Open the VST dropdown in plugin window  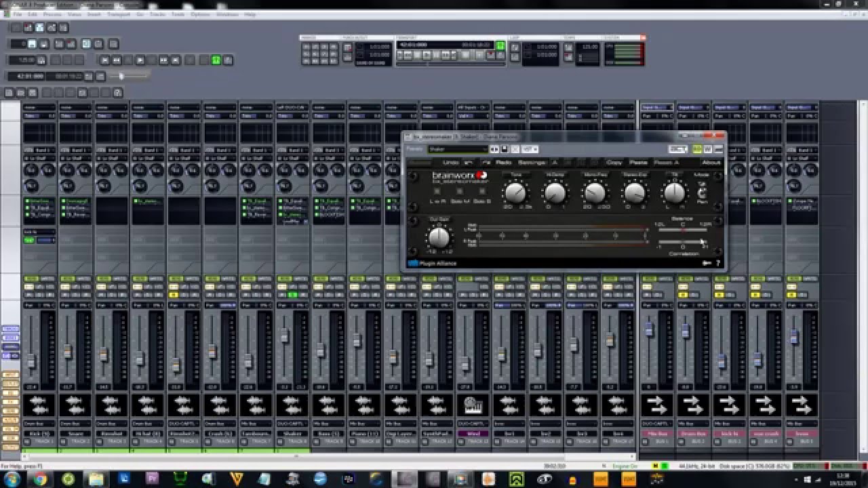[530, 149]
